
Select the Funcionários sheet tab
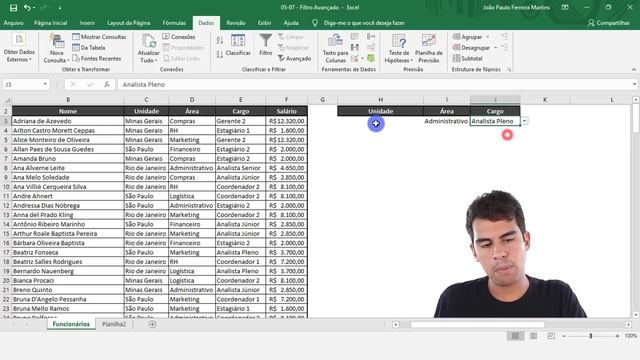coord(71,324)
